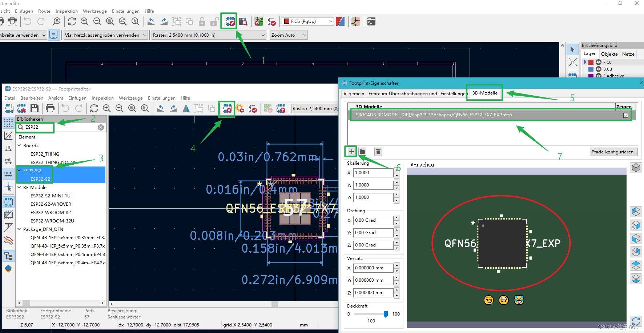644x333 pixels.
Task: Select arrow tool in PCB right toolbar
Action: tap(572, 49)
